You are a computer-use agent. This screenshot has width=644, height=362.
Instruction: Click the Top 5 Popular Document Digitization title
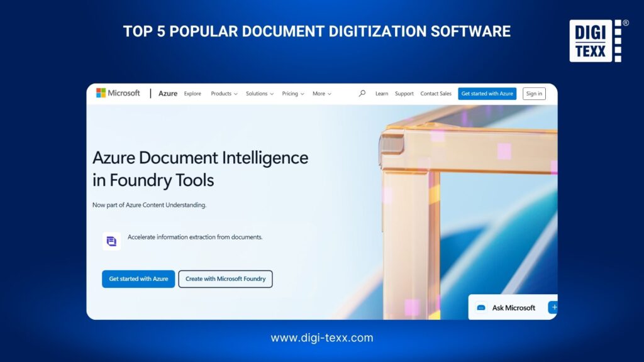[317, 31]
